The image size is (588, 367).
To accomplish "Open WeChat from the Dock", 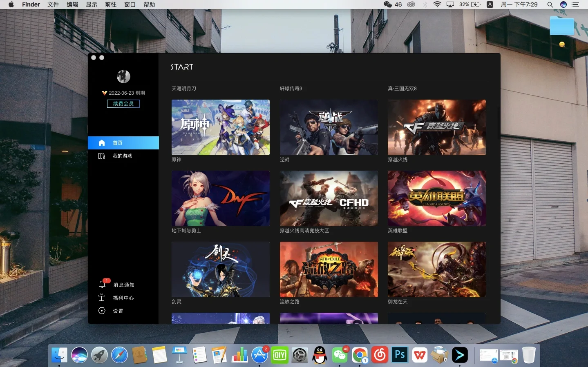I will (340, 355).
